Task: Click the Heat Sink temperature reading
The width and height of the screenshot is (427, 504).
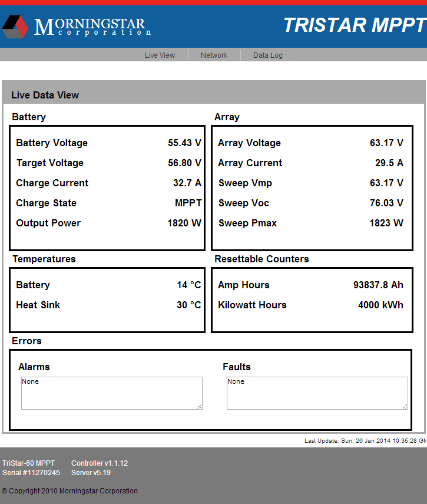Action: (x=188, y=305)
